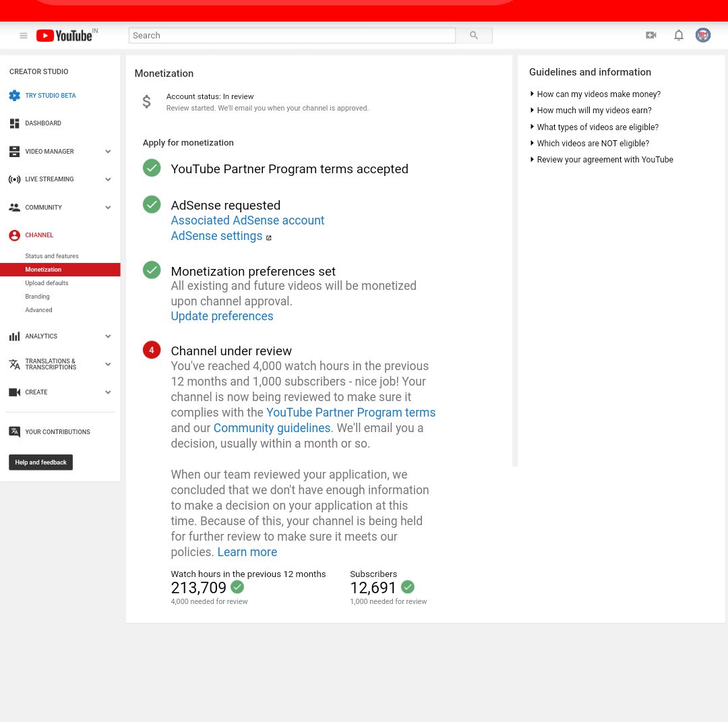
Task: Click the Your Contributions icon
Action: pos(14,432)
